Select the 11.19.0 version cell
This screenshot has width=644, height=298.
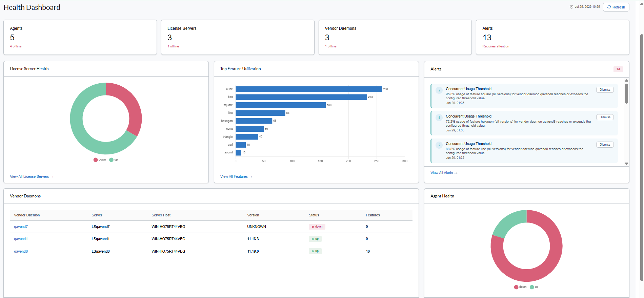(253, 252)
